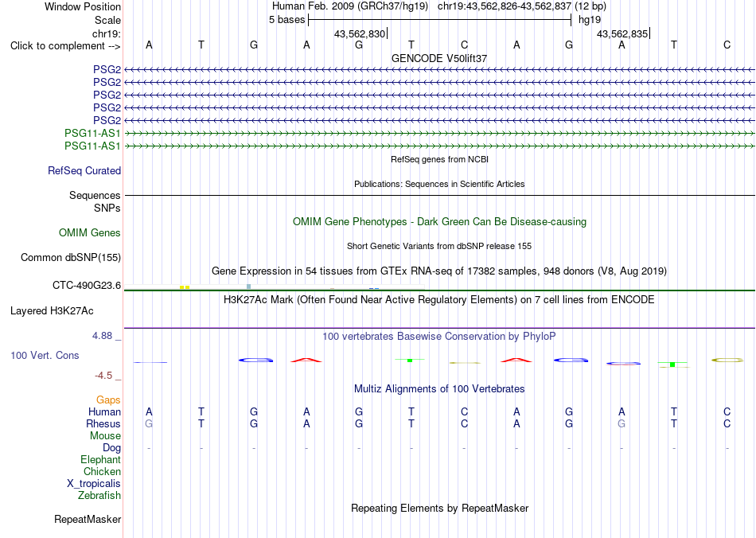Image resolution: width=756 pixels, height=538 pixels.
Task: Click the RepeatMasker track label
Action: point(88,519)
